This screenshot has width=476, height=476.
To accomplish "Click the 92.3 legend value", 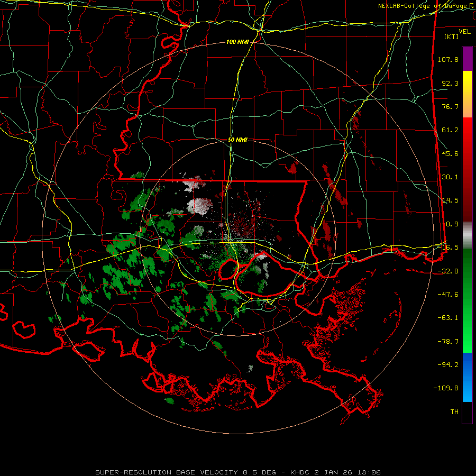I will point(450,83).
